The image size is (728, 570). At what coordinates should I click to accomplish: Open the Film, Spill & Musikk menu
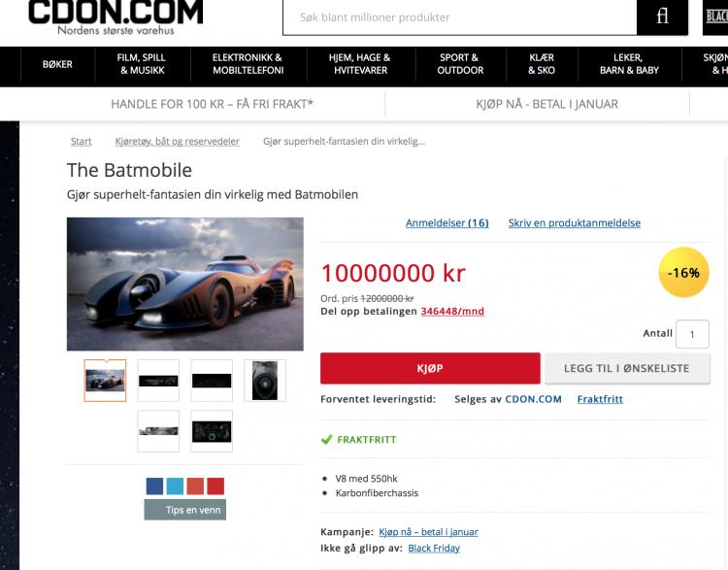pos(142,64)
